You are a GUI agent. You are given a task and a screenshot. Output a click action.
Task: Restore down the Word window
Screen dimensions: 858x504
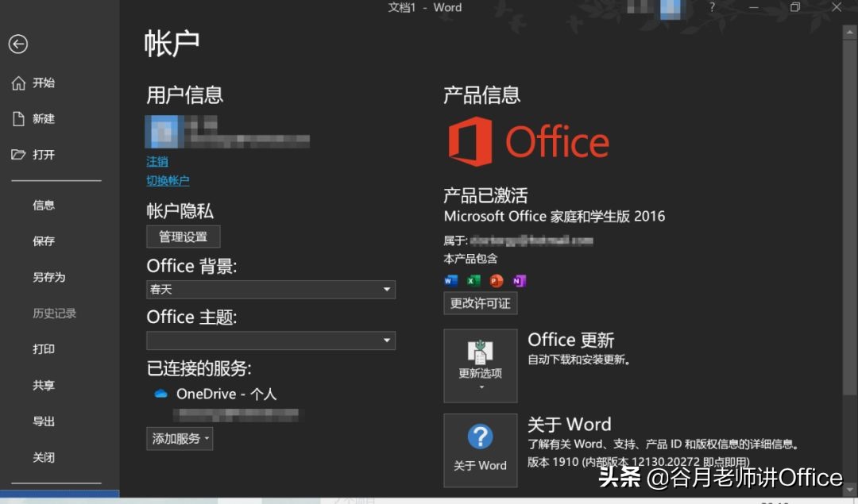tap(795, 8)
